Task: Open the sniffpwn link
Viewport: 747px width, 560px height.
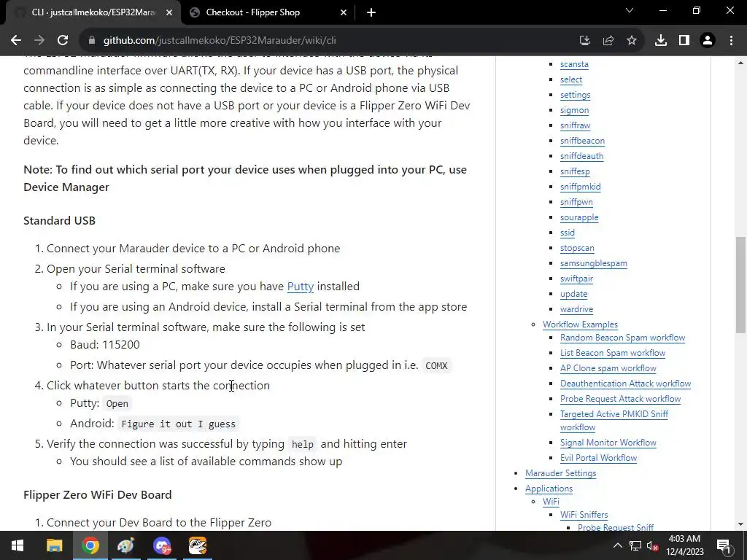Action: 576,201
